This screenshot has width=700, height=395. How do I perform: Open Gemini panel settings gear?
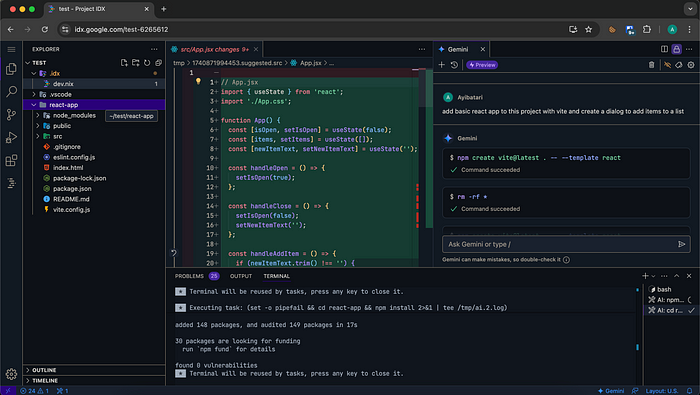coord(691,65)
